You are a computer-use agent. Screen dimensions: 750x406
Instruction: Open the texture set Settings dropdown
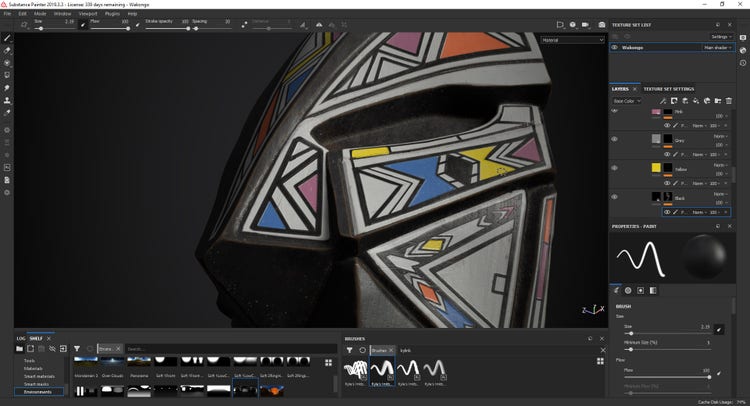[x=721, y=36]
